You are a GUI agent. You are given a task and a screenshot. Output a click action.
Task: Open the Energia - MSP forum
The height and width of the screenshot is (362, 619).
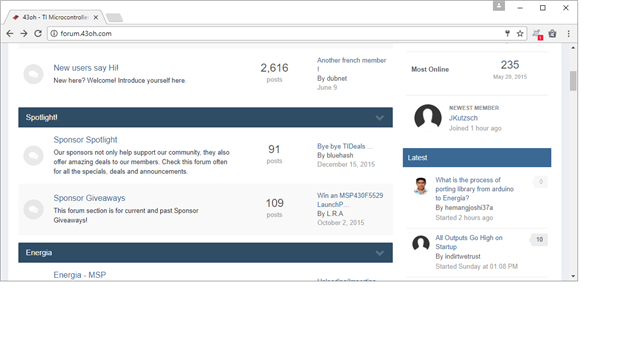pos(80,275)
